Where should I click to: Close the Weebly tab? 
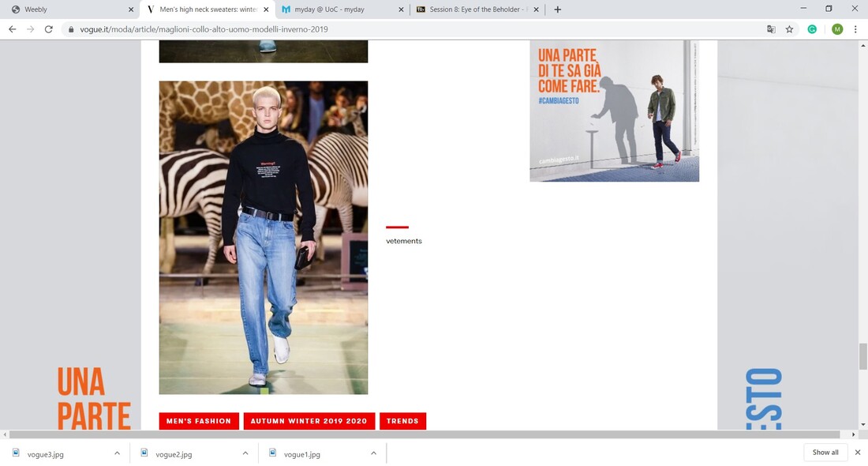pyautogui.click(x=131, y=9)
